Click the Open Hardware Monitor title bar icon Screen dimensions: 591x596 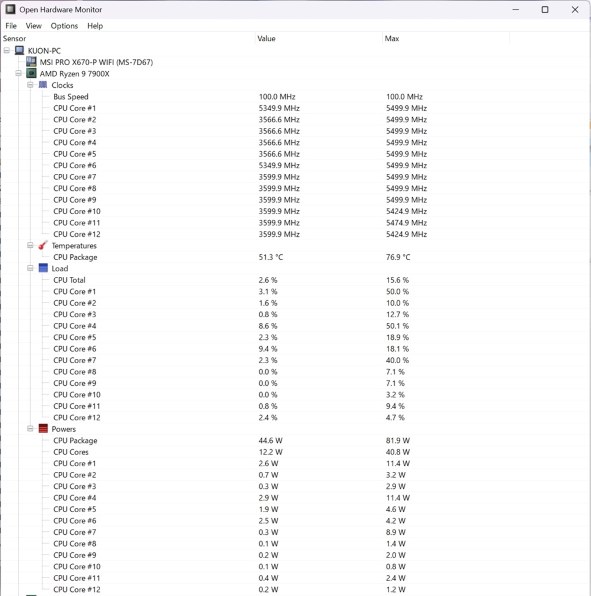pyautogui.click(x=10, y=9)
